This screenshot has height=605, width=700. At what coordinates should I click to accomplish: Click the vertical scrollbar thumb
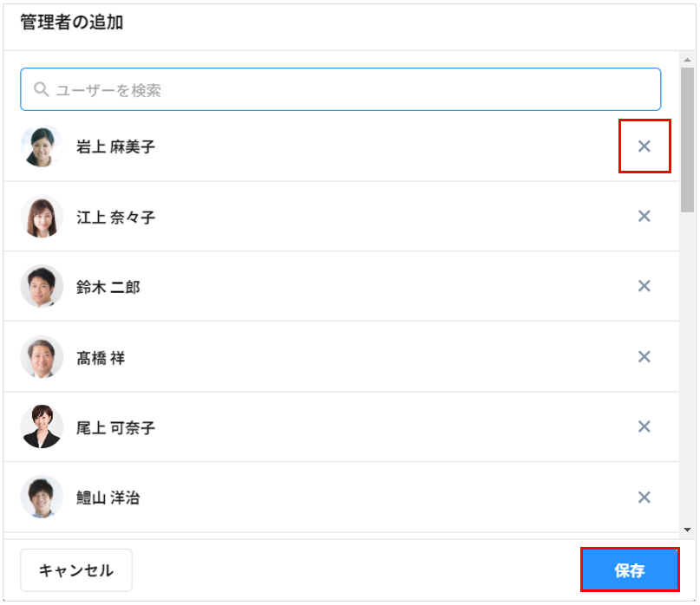(688, 139)
